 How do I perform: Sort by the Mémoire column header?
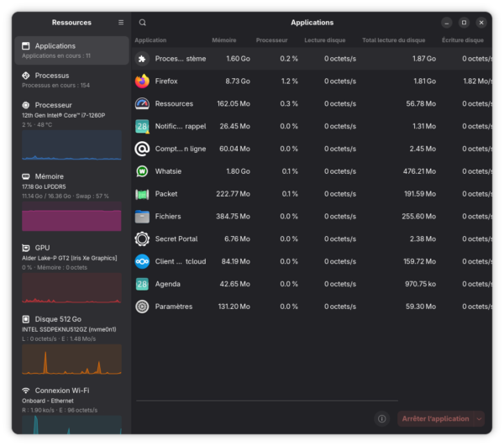[x=224, y=40]
